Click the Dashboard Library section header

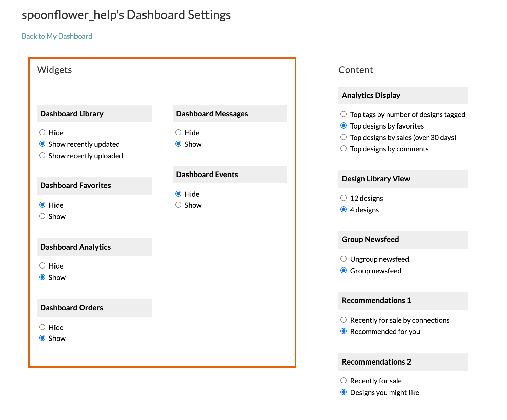94,114
